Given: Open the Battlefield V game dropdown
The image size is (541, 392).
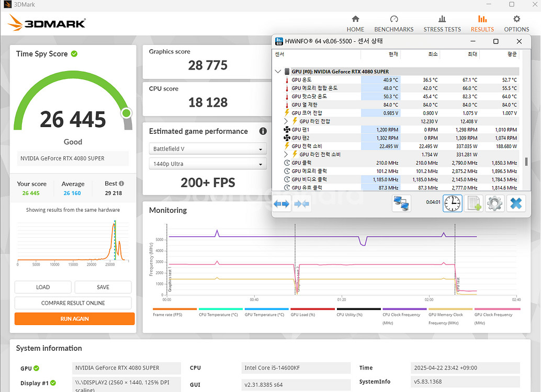Looking at the screenshot, I should 208,149.
